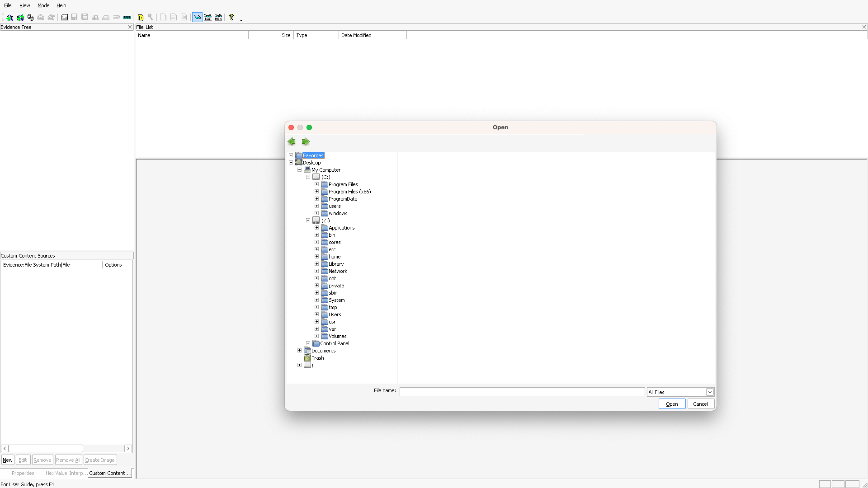Viewport: 868px width, 488px height.
Task: Click the Add Evidence Item toolbar icon
Action: (x=9, y=17)
